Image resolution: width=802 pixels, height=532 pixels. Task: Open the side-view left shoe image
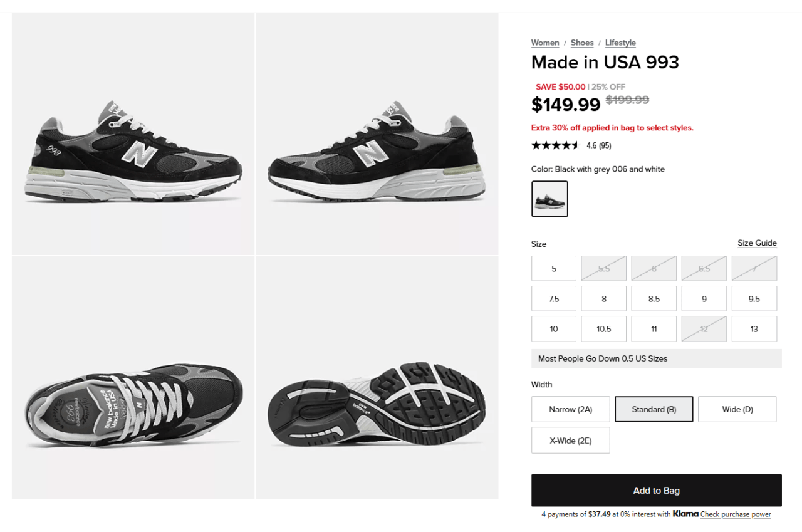133,133
